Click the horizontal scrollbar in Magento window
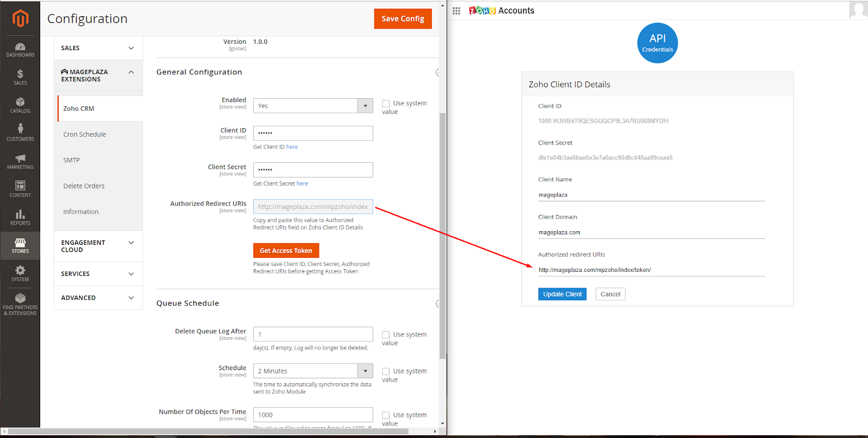Viewport: 868px width, 438px height. [x=208, y=431]
